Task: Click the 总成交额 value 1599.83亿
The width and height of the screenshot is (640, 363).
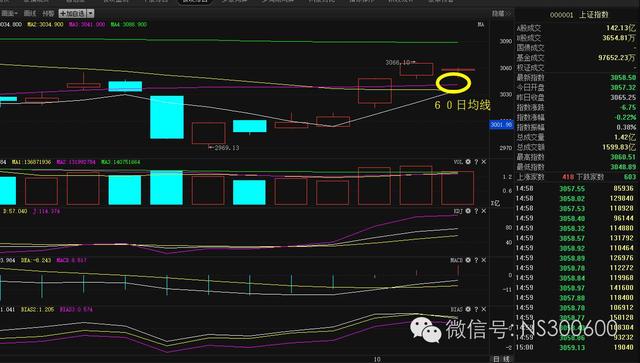Action: click(x=619, y=147)
